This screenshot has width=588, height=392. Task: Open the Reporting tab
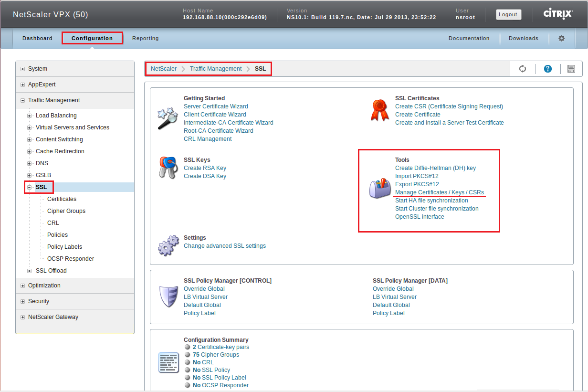click(145, 38)
